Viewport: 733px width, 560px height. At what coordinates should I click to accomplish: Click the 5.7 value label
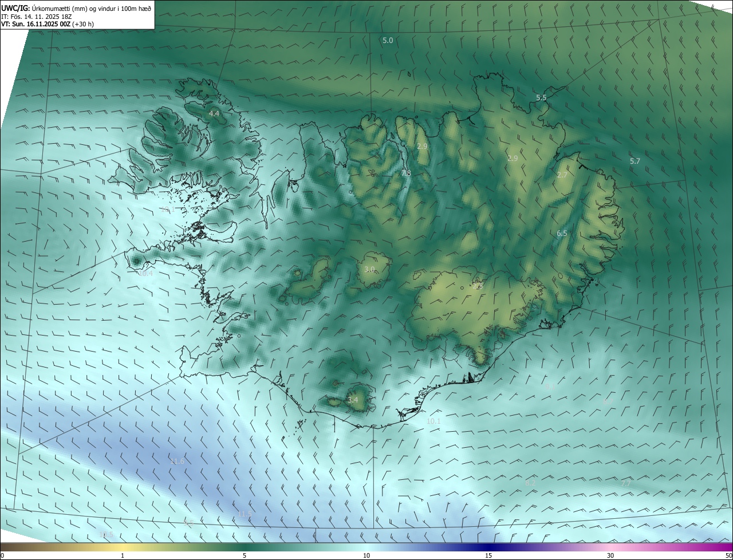pyautogui.click(x=635, y=161)
